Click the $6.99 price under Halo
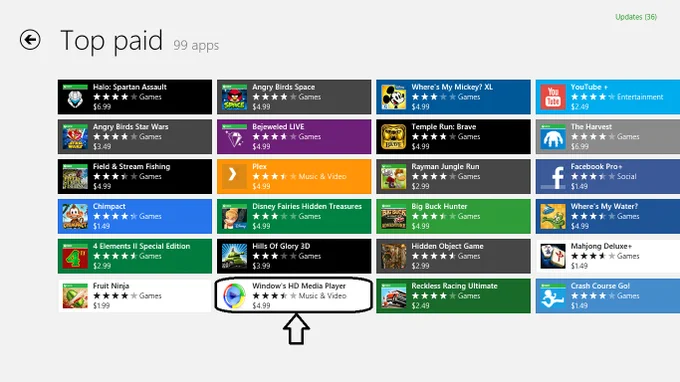The height and width of the screenshot is (382, 680). click(102, 107)
